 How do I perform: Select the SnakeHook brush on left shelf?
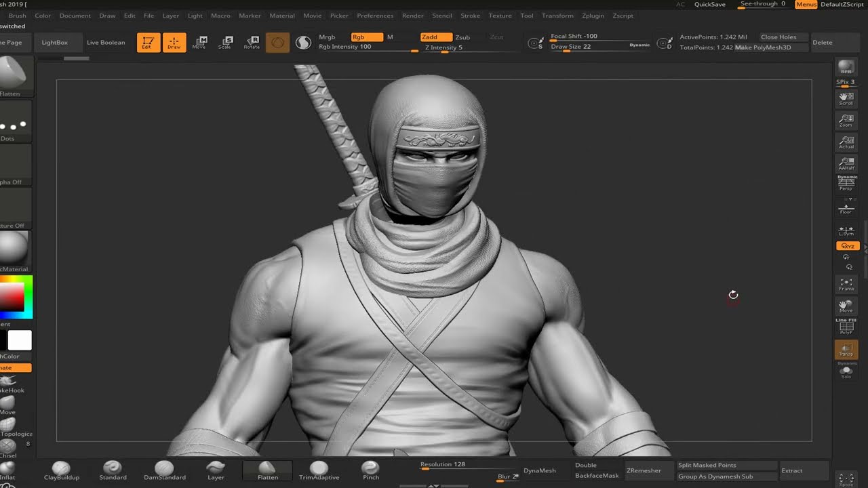coord(9,383)
